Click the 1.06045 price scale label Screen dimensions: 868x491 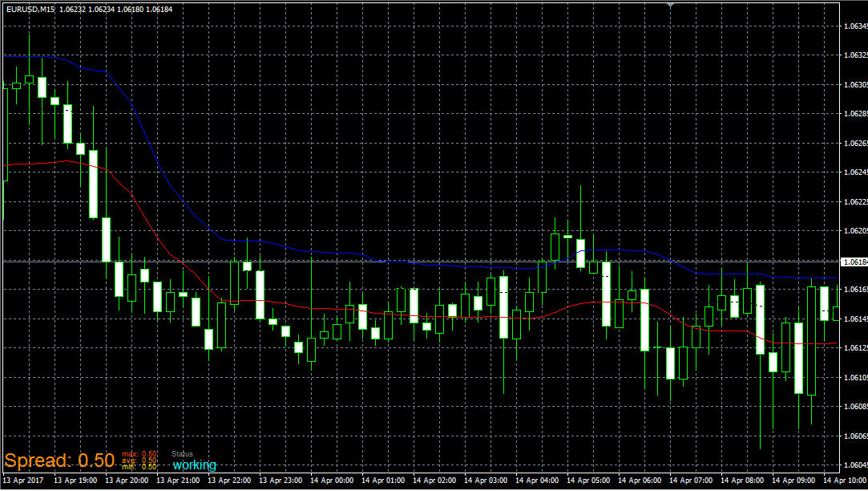(x=855, y=465)
